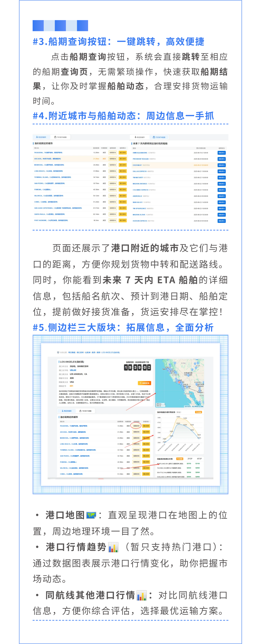Click the bar chart emoji after 港口行情趋势
Image resolution: width=261 pixels, height=644 pixels.
point(113,547)
